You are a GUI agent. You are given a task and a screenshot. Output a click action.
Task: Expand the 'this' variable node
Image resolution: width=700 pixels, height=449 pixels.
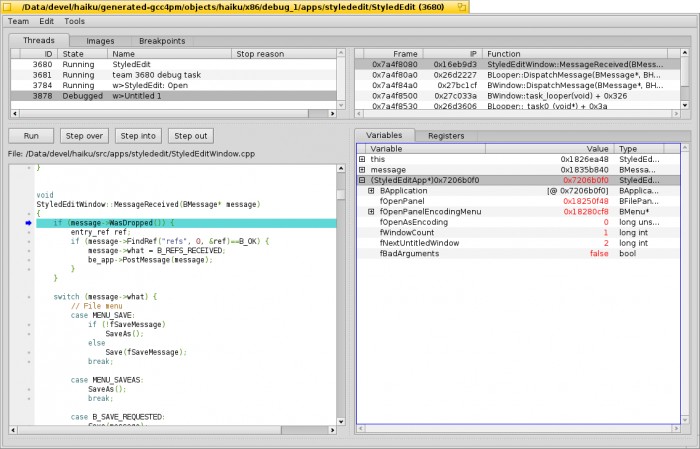362,159
